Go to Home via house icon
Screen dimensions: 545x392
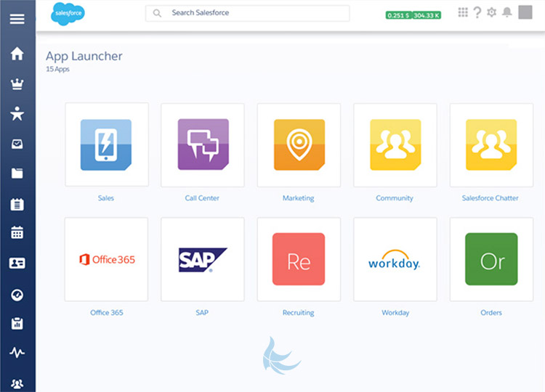point(17,54)
